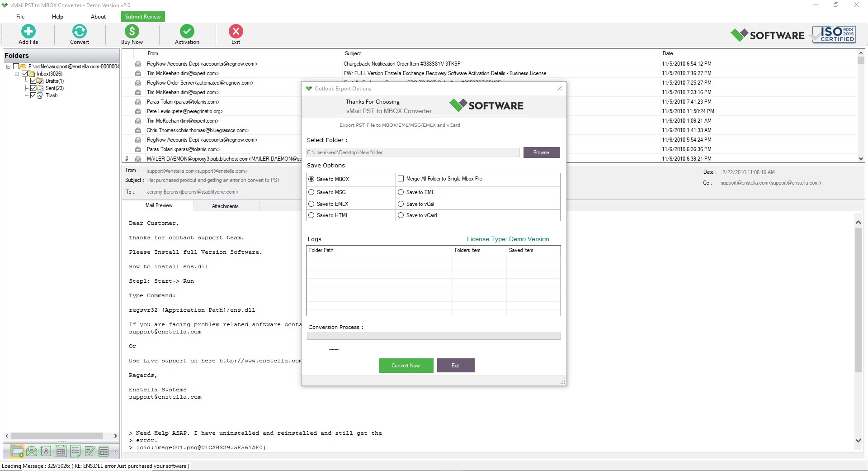Check the root OST file checkbox
Screen dimensions: 868x471
16,67
